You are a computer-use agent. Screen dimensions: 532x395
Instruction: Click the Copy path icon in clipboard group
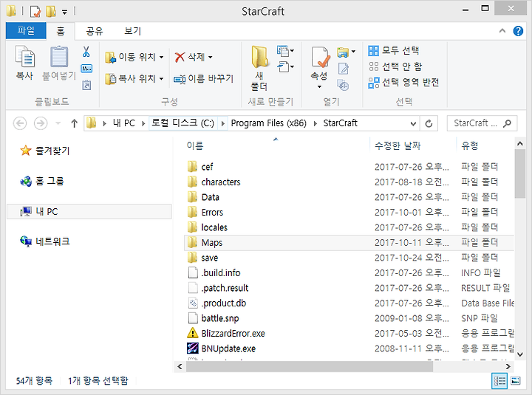point(86,69)
